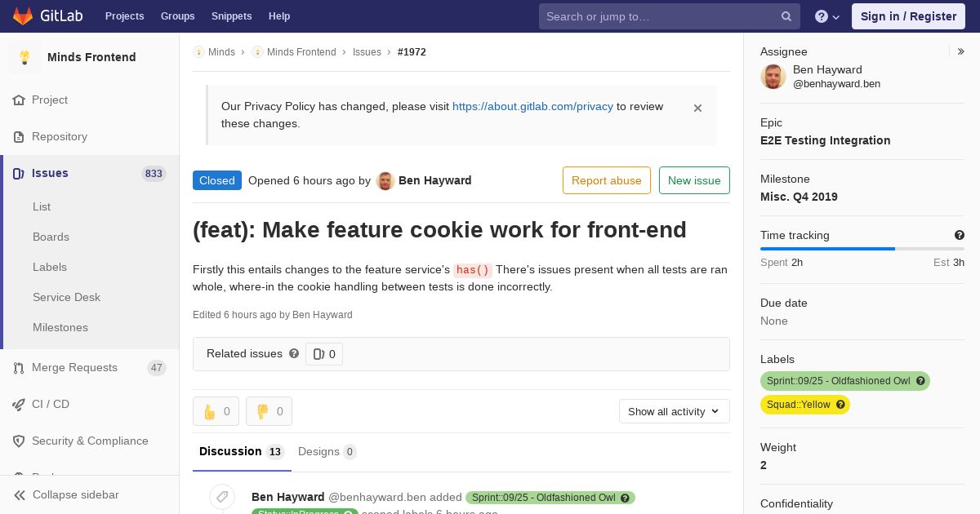The image size is (980, 514).
Task: Click the time tracking help icon
Action: (960, 235)
